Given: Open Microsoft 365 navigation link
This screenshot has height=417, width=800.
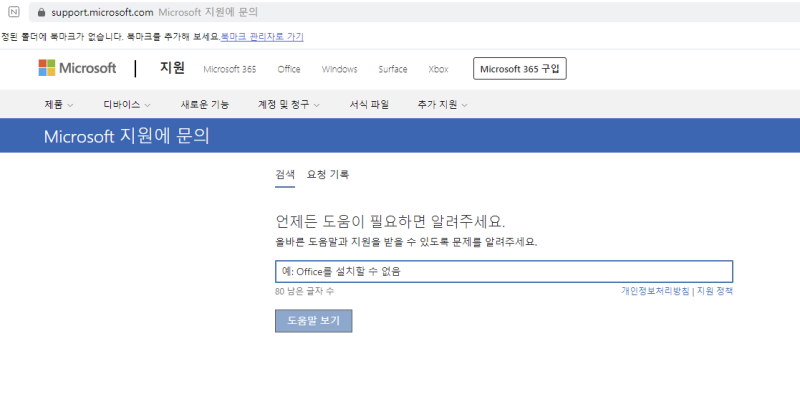Looking at the screenshot, I should 230,69.
